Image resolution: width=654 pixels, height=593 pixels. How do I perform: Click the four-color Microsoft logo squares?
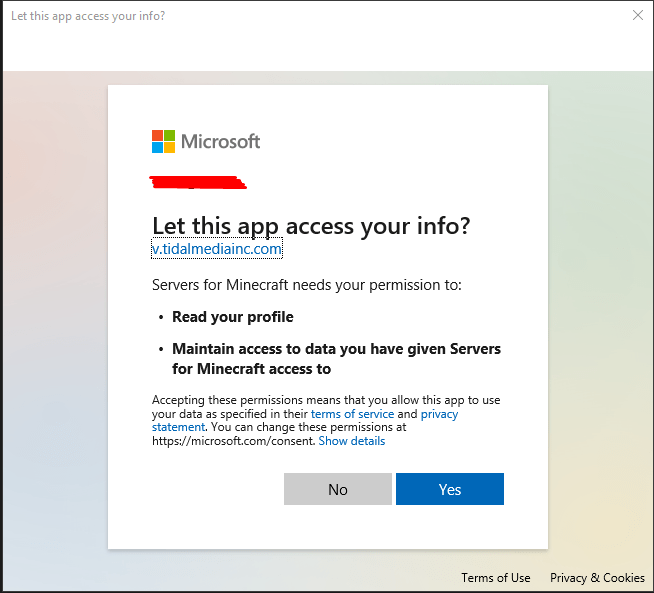point(163,141)
